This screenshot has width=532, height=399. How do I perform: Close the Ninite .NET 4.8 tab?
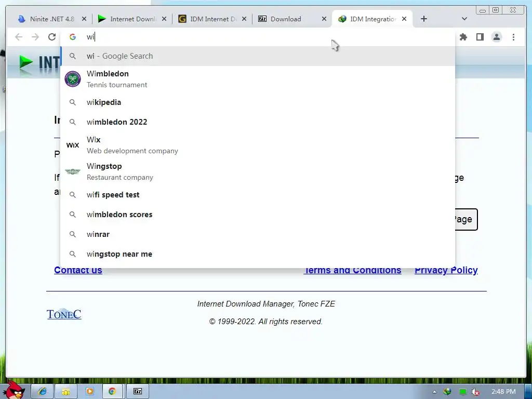(84, 19)
